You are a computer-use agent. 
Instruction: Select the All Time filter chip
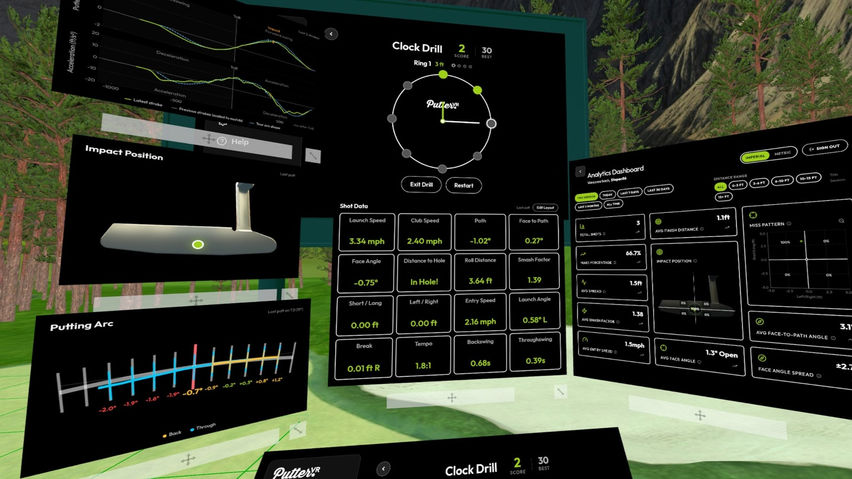[613, 204]
